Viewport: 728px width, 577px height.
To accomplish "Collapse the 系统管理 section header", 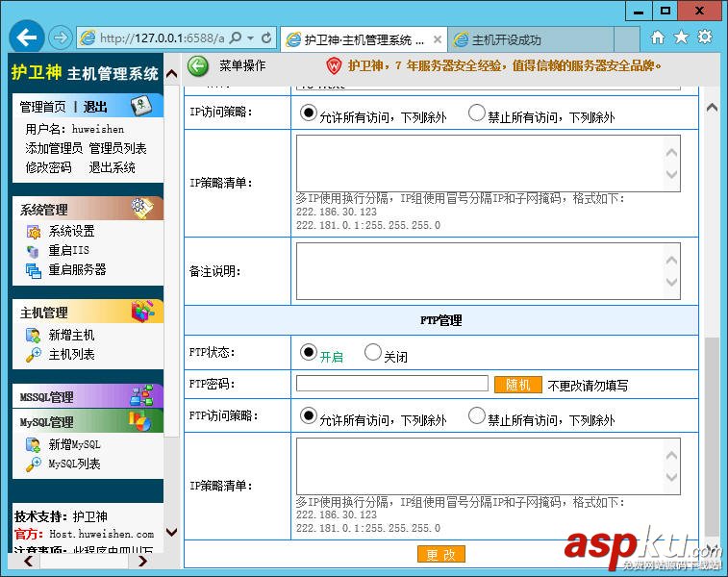I will [88, 209].
